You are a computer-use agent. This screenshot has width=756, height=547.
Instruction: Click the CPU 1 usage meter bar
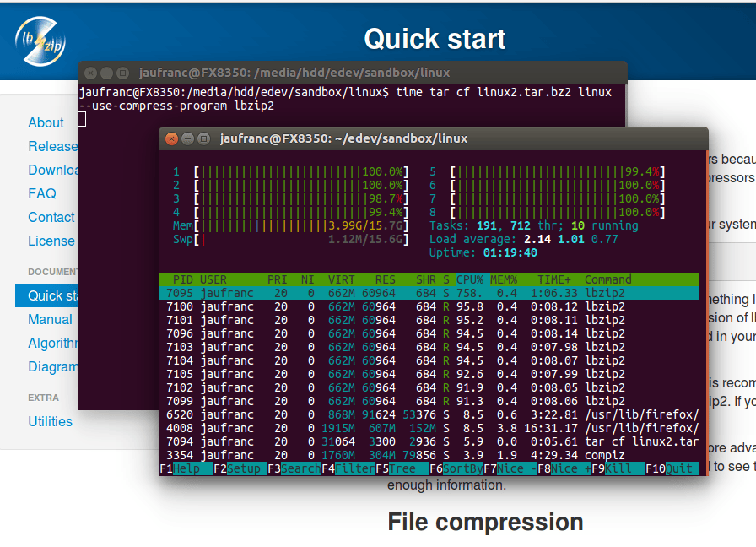click(301, 171)
